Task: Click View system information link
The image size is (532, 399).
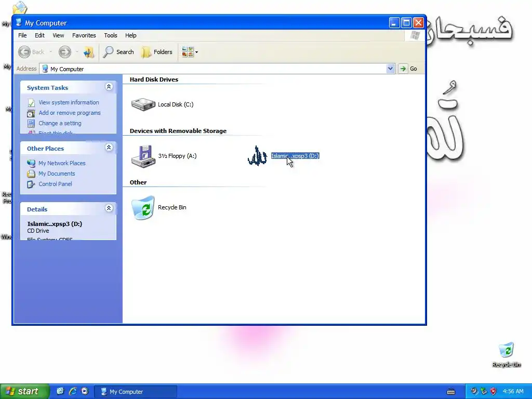Action: click(69, 102)
